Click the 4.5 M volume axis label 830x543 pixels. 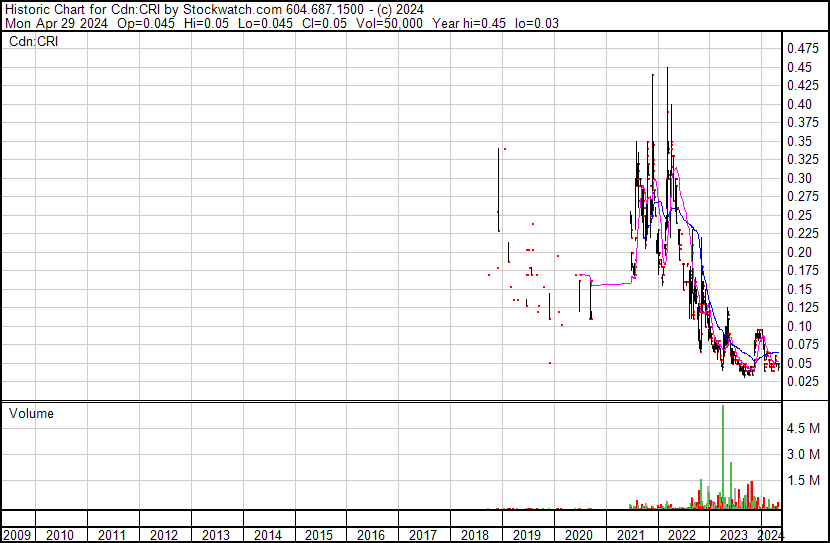tap(804, 428)
